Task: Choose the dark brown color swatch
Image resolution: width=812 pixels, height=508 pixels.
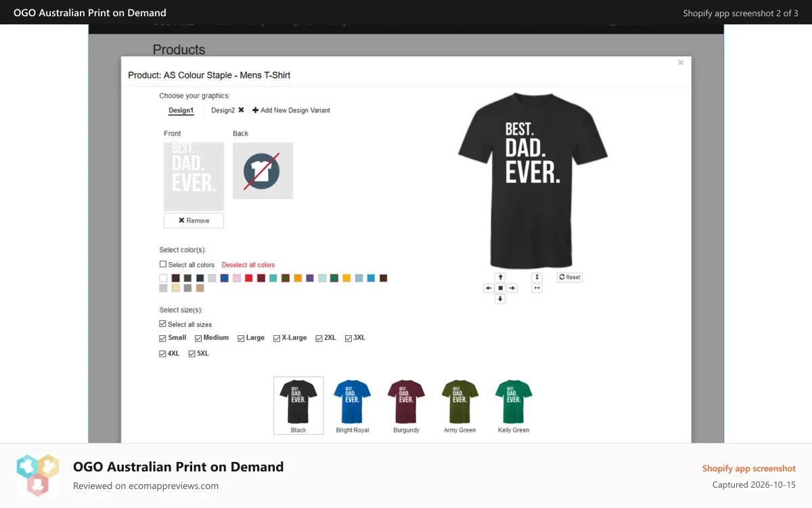Action: coord(383,278)
